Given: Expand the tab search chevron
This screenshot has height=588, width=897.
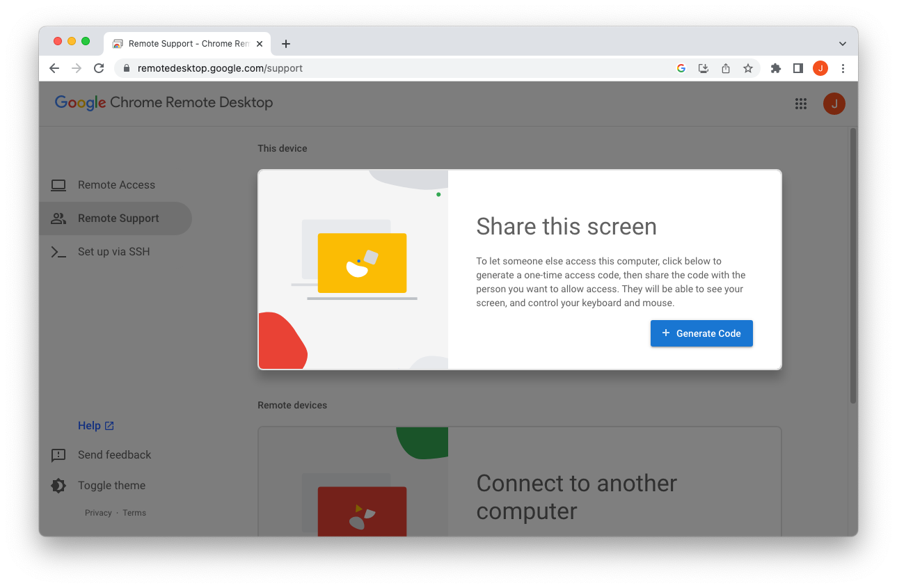Looking at the screenshot, I should tap(843, 44).
